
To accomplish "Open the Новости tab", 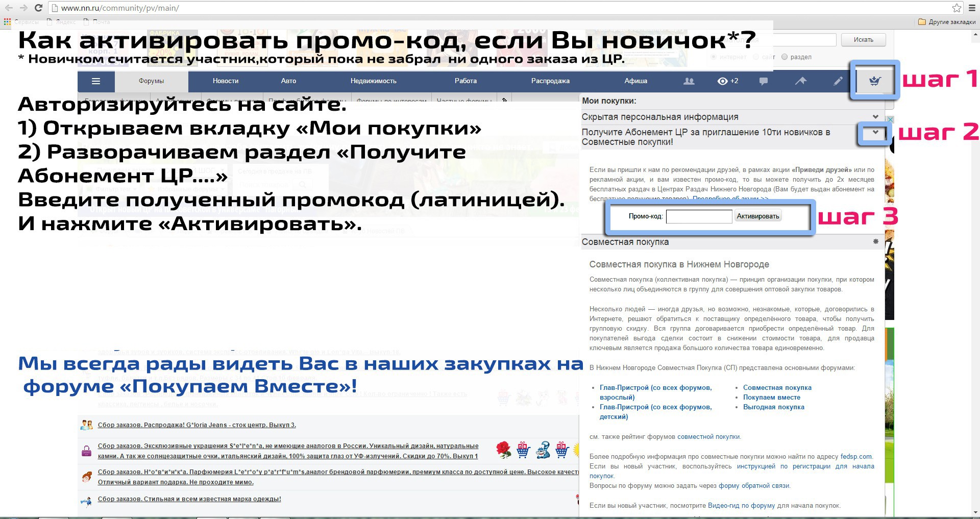I will point(226,81).
